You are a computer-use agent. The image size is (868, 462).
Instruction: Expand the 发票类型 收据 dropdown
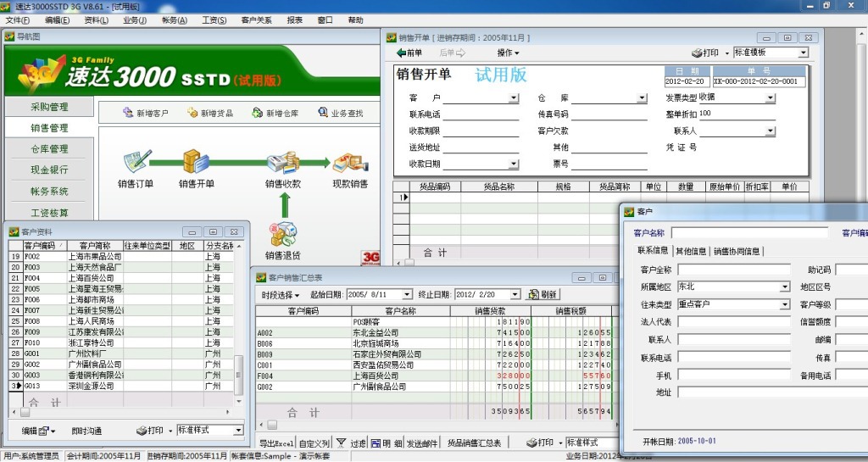770,98
